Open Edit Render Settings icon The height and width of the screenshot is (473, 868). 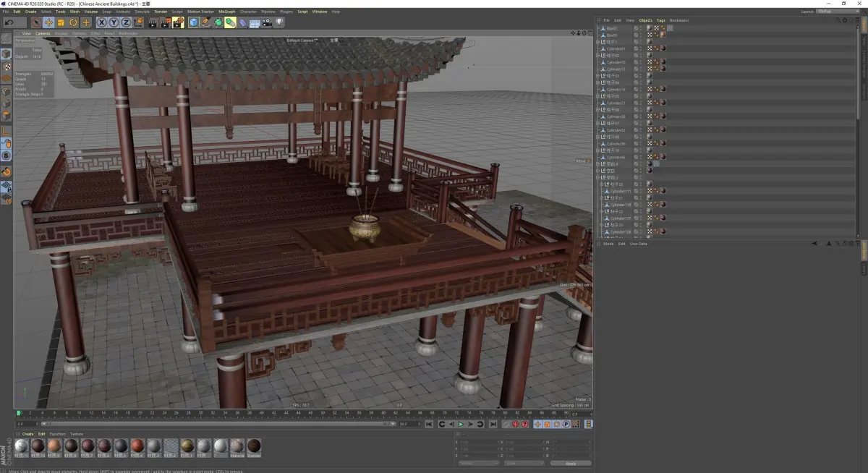178,22
